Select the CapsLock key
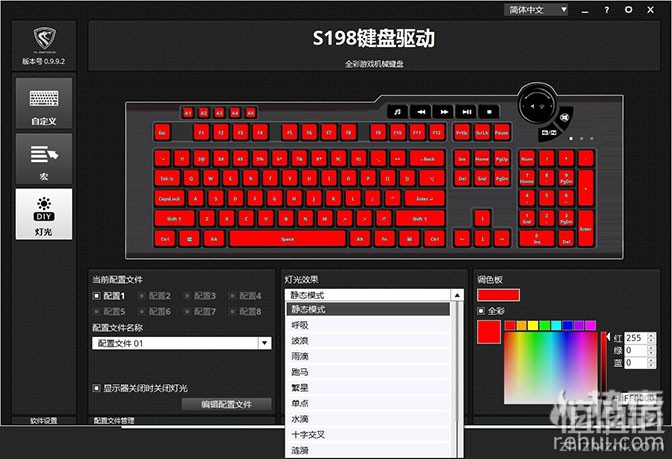This screenshot has height=459, width=672. pyautogui.click(x=169, y=198)
